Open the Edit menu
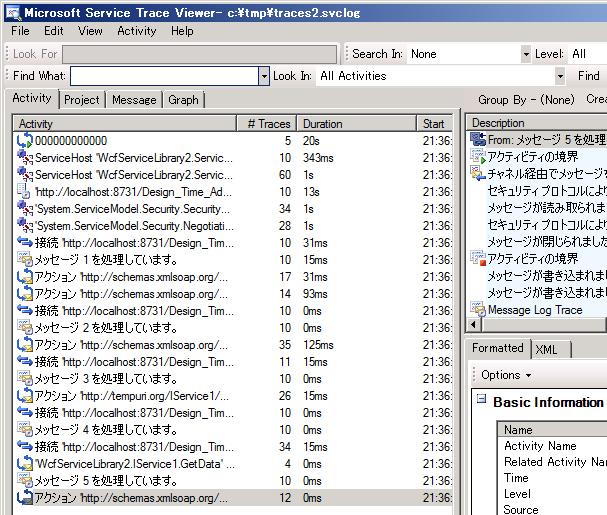Screen dimensions: 607x515 53,31
